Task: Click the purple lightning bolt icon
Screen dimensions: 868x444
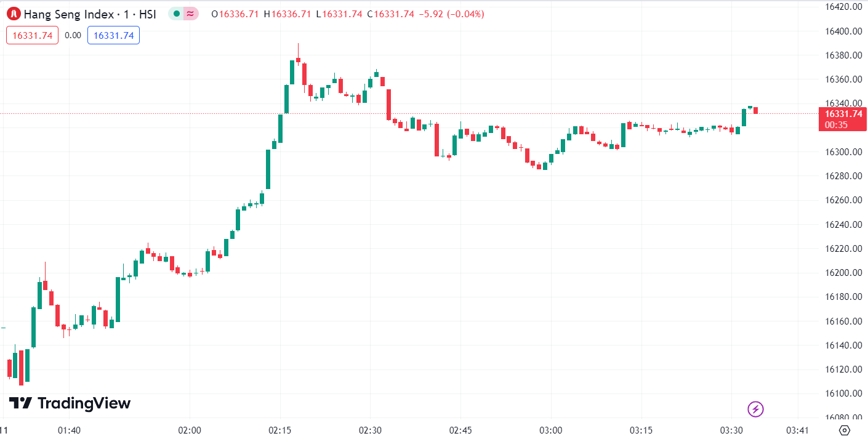Action: (x=755, y=409)
